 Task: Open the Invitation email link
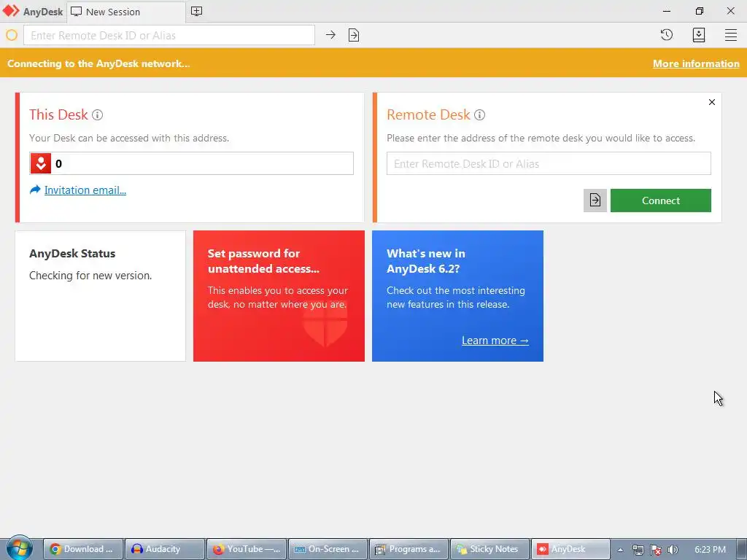click(x=85, y=190)
